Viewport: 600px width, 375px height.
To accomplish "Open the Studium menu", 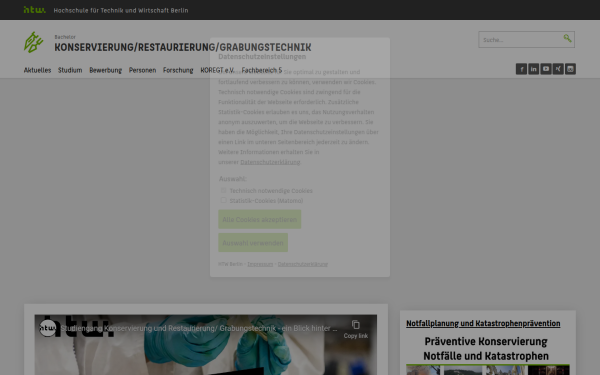I will click(x=70, y=70).
